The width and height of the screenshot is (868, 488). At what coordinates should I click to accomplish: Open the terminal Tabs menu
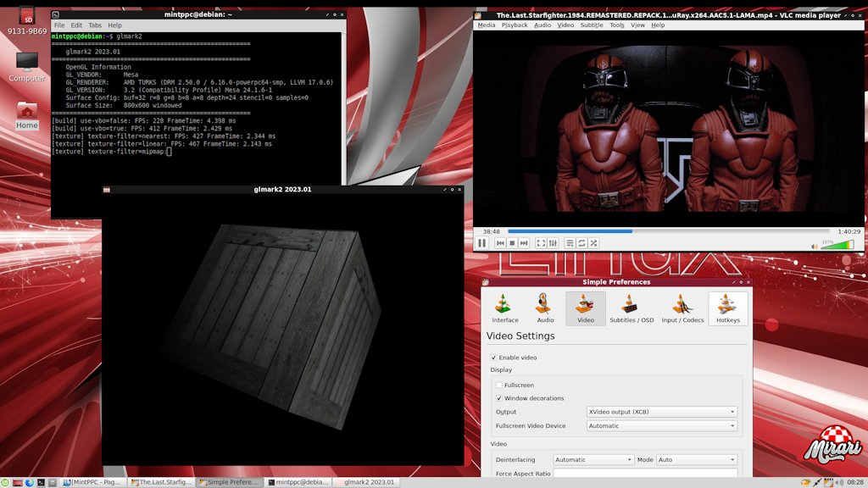95,25
